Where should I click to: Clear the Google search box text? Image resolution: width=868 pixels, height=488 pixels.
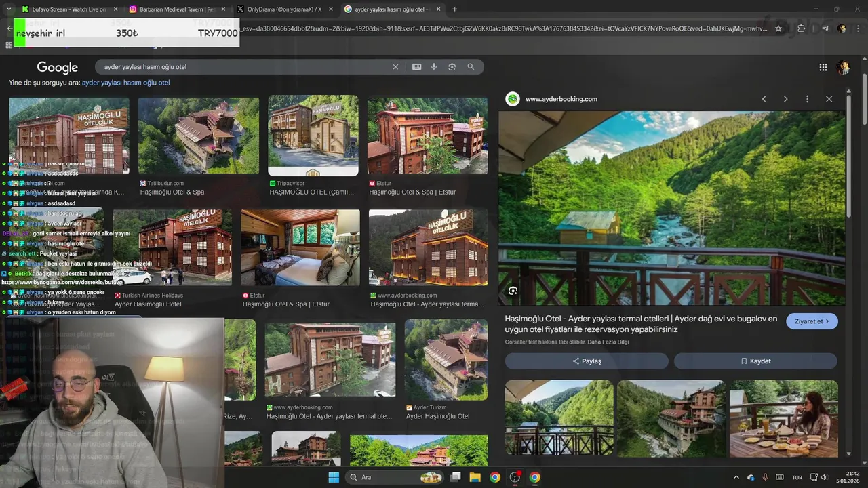tap(395, 67)
